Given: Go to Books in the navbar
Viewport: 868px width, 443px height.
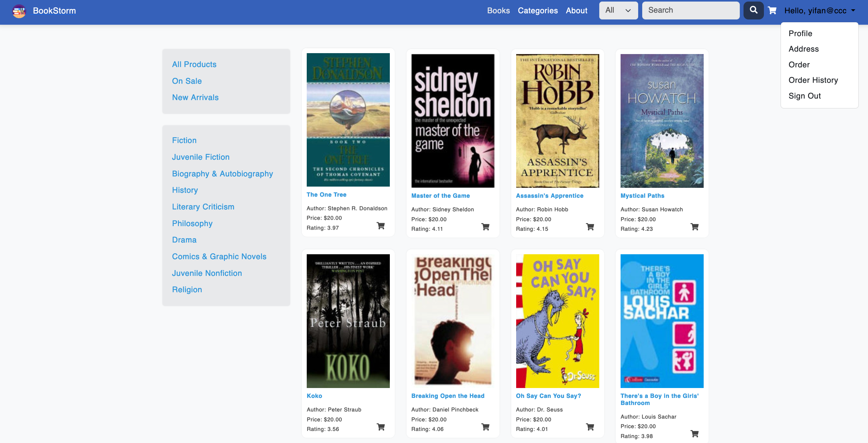Looking at the screenshot, I should click(498, 11).
